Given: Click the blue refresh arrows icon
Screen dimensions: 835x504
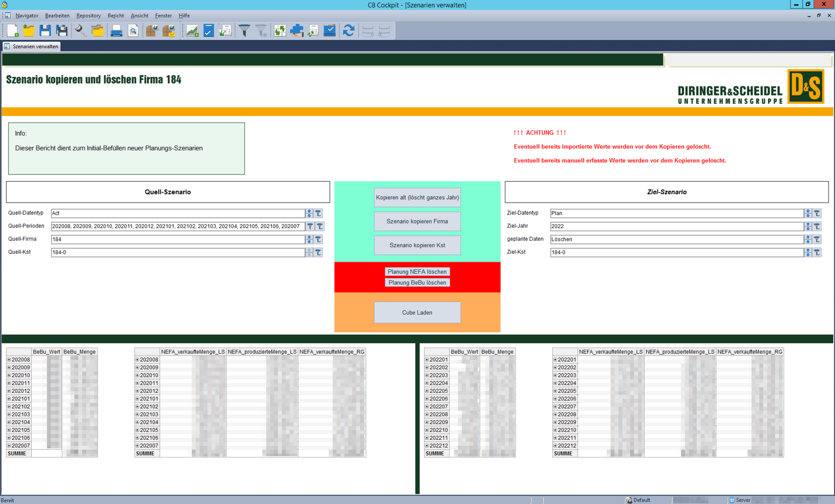Looking at the screenshot, I should (348, 31).
